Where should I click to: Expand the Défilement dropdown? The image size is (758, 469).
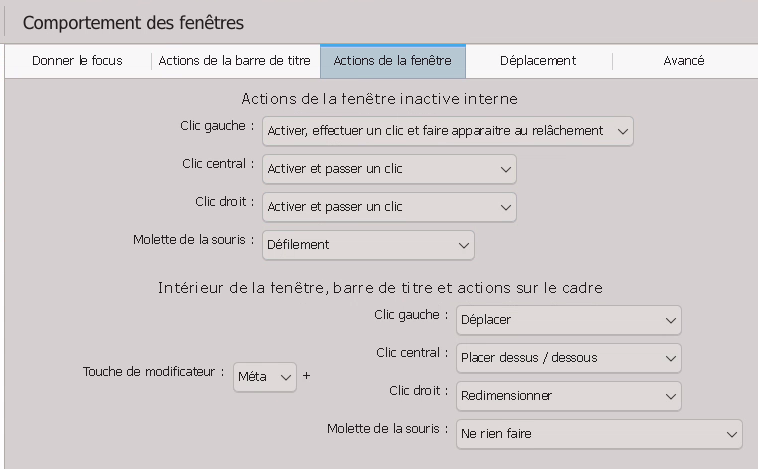(x=368, y=245)
